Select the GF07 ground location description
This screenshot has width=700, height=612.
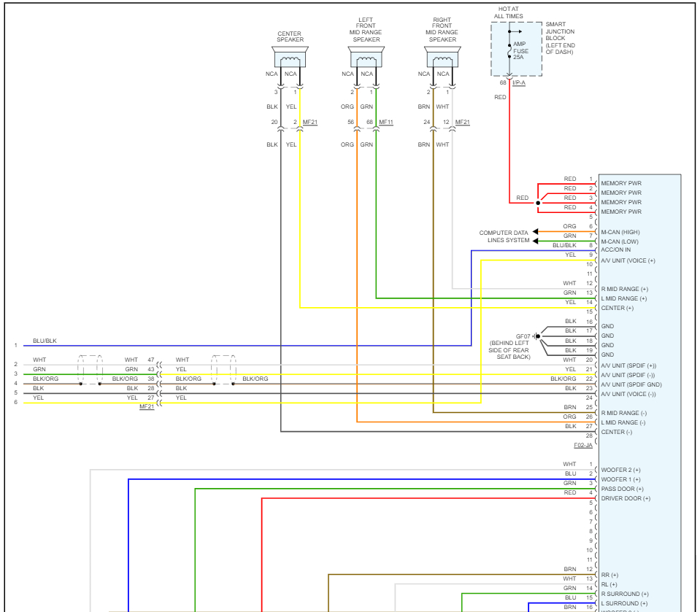pos(509,349)
